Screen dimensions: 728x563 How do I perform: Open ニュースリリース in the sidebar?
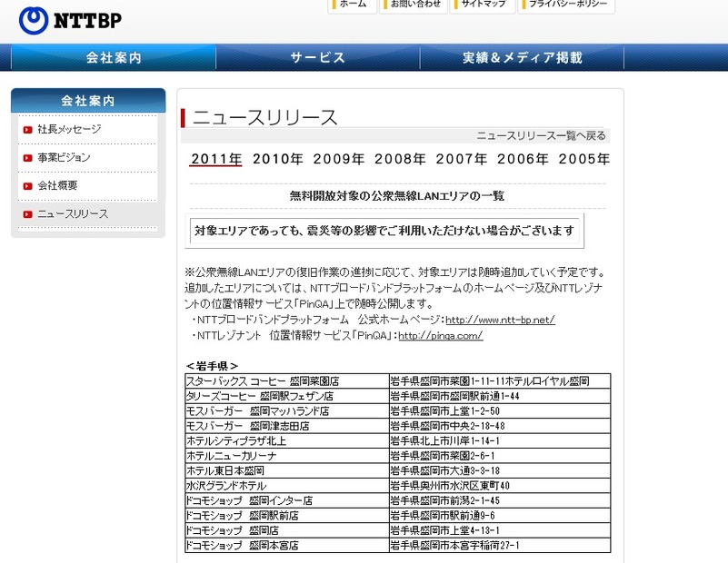(x=73, y=213)
